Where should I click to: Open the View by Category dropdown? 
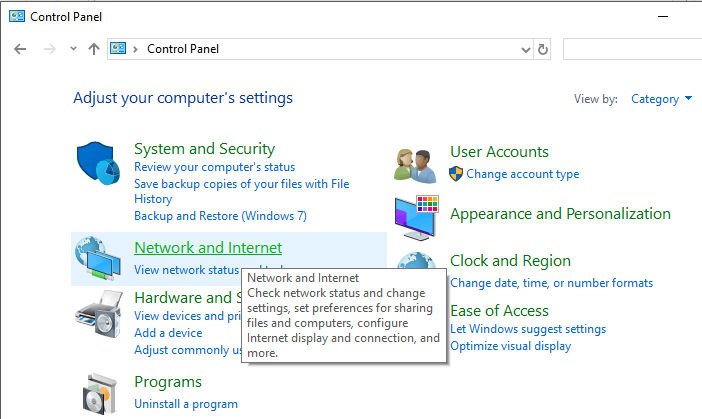coord(661,99)
